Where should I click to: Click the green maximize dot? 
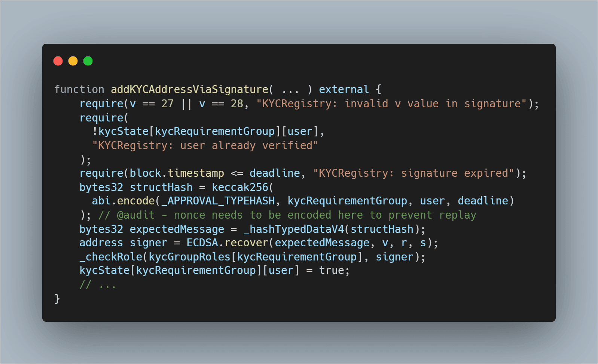click(x=88, y=61)
